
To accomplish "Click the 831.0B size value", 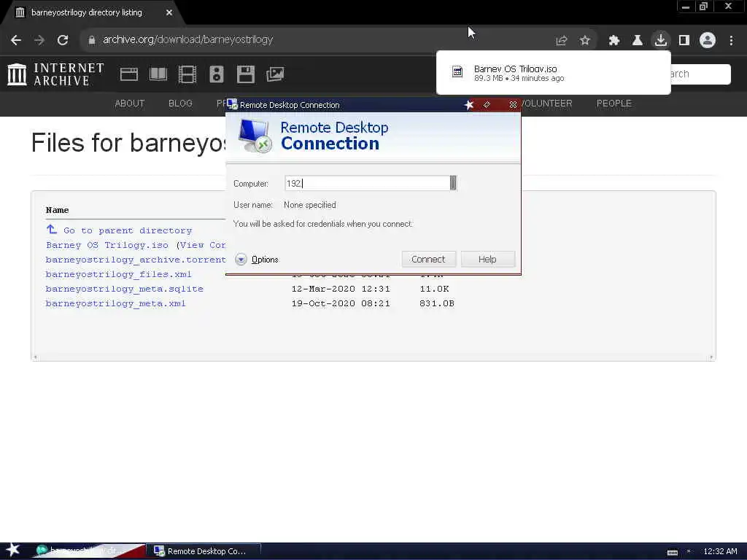I will click(437, 304).
